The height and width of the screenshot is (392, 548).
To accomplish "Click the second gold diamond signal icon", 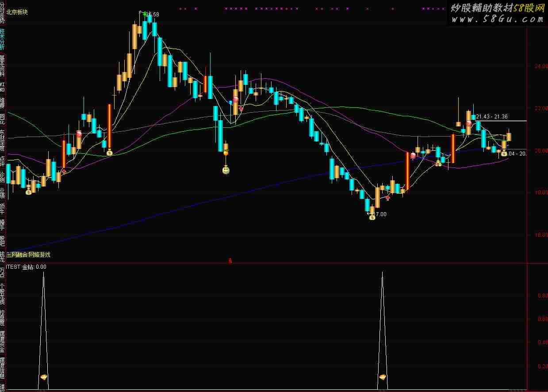I will [x=383, y=377].
